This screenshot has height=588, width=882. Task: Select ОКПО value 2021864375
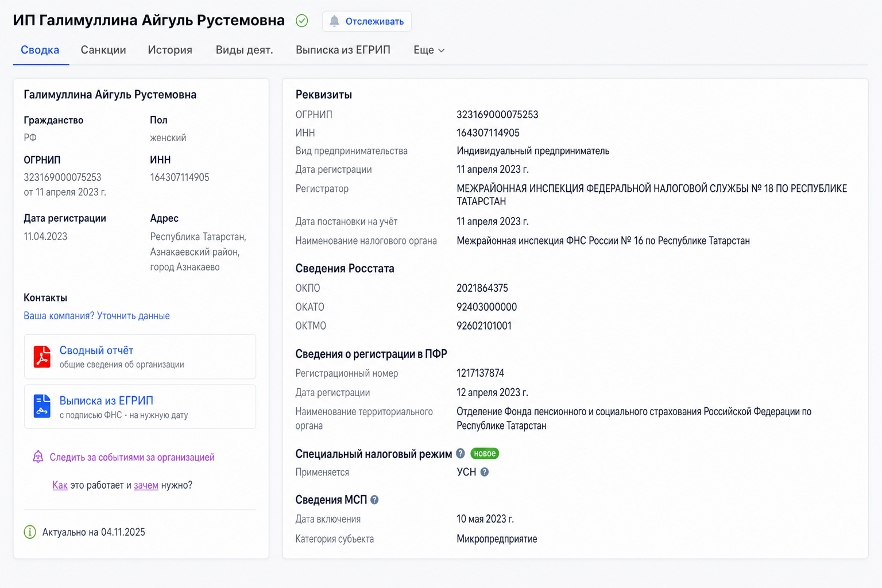[482, 288]
